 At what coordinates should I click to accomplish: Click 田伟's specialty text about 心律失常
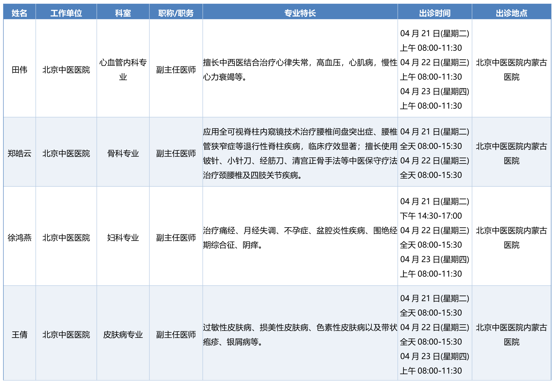(300, 70)
